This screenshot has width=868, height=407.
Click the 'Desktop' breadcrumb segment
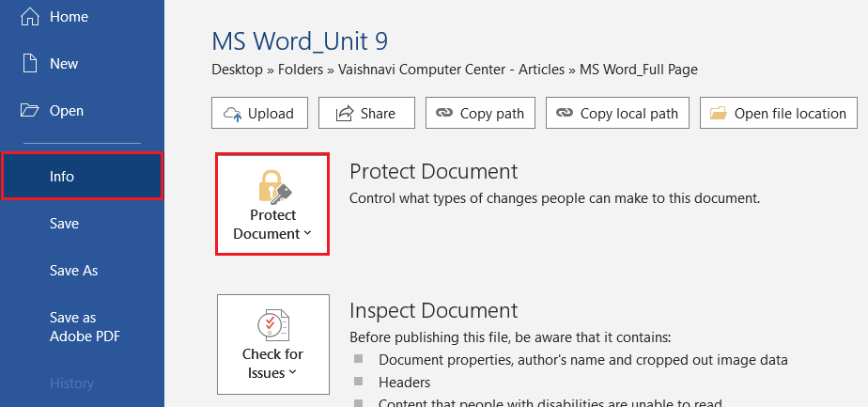tap(237, 70)
